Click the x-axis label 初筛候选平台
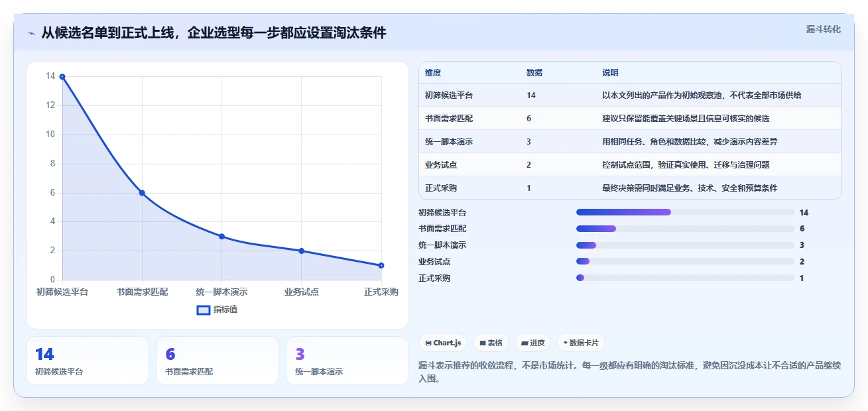Image resolution: width=868 pixels, height=411 pixels. (62, 292)
